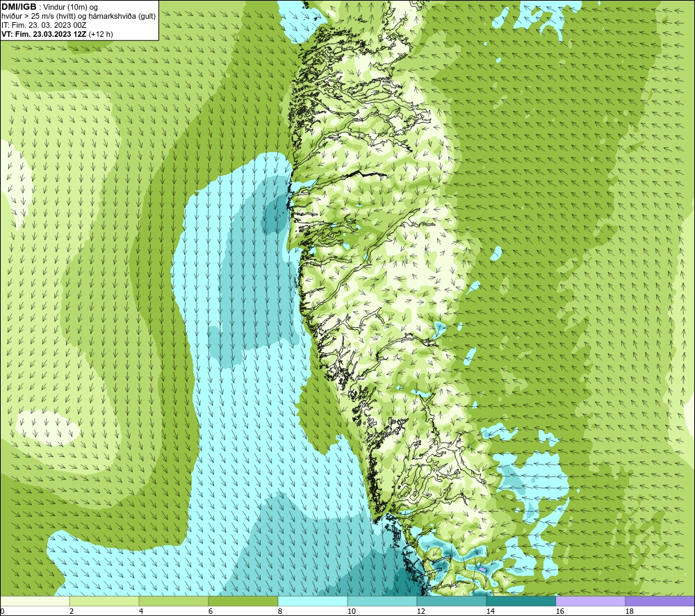
Task: Click the medium green 4–6 m/s legend swatch
Action: pos(174,601)
